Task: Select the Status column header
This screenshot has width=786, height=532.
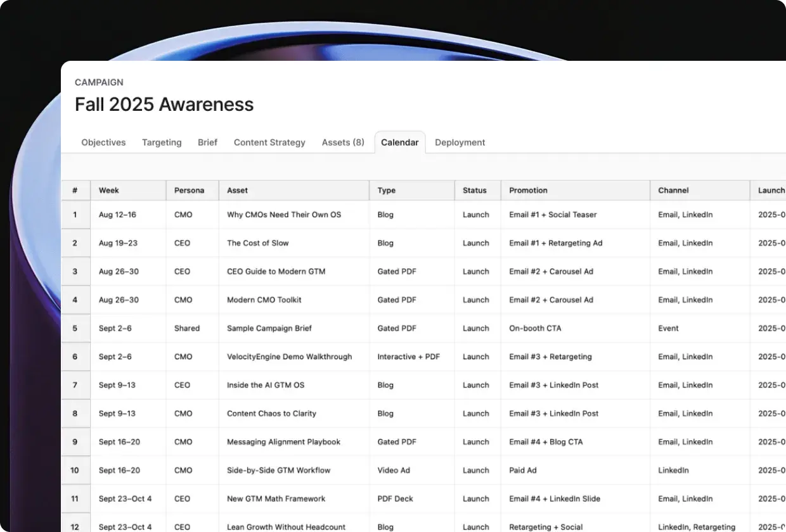Action: pyautogui.click(x=478, y=190)
